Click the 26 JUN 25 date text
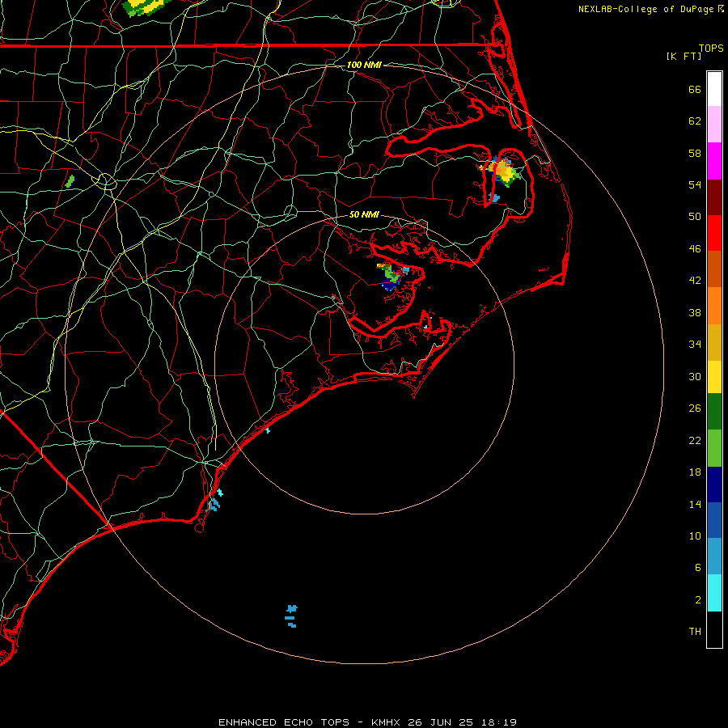Image resolution: width=728 pixels, height=728 pixels. (440, 722)
